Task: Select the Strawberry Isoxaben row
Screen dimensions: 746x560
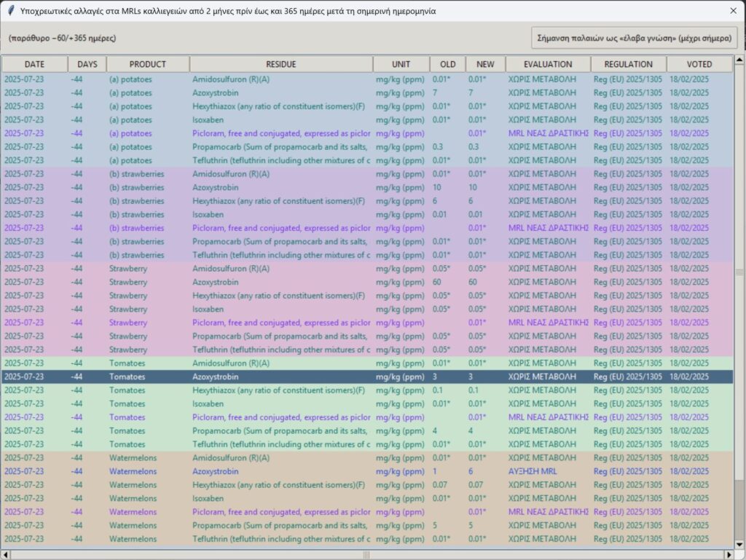Action: pyautogui.click(x=367, y=309)
